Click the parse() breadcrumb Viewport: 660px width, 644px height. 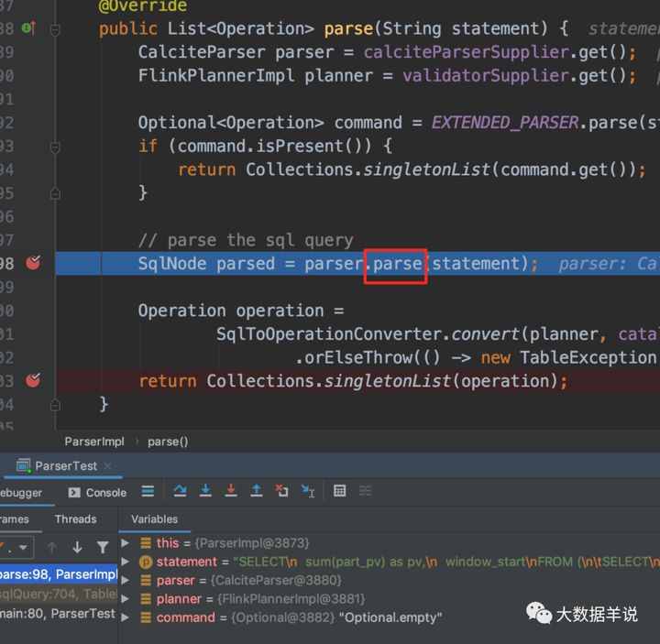(x=168, y=442)
